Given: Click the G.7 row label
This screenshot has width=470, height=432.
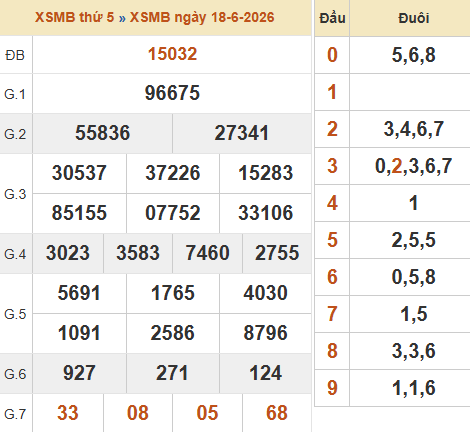Looking at the screenshot, I should (15, 414).
